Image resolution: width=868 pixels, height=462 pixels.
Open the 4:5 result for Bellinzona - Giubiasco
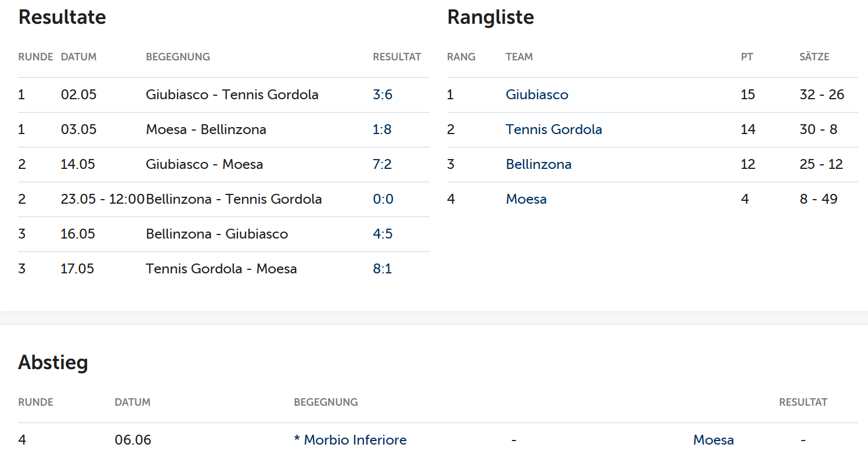pyautogui.click(x=383, y=234)
